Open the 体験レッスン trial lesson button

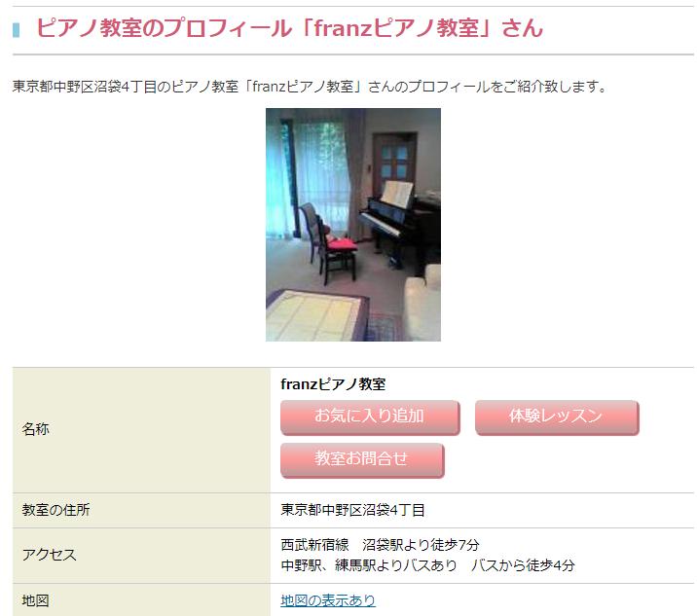point(557,417)
